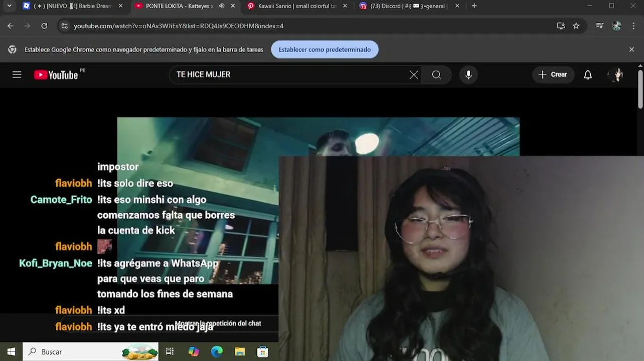Mute audio icon on PONTE LOKITA tab

click(x=221, y=6)
